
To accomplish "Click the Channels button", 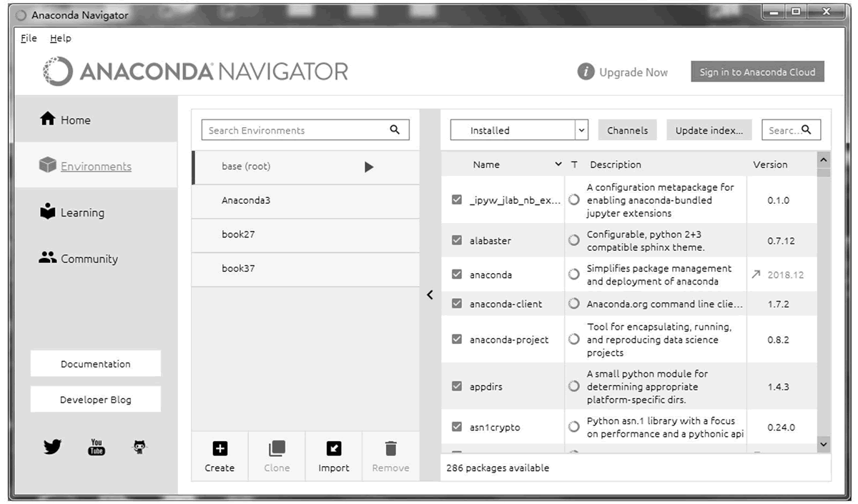I will click(x=628, y=130).
